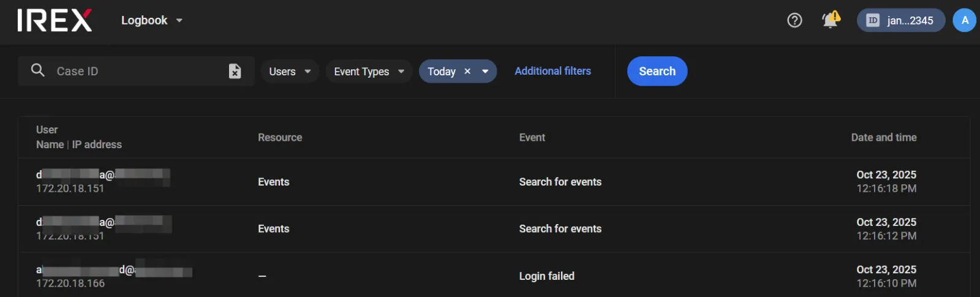Clear the Today date filter

click(x=467, y=71)
